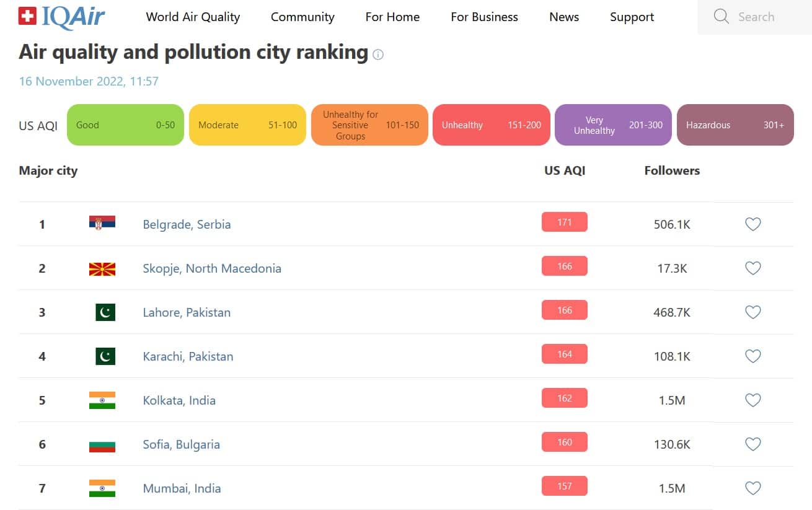Click the heart icon in Sofia row

coord(752,444)
